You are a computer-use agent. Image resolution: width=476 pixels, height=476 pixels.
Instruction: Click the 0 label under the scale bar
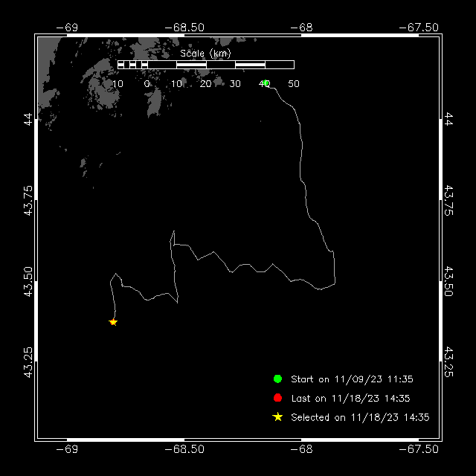[x=147, y=84]
